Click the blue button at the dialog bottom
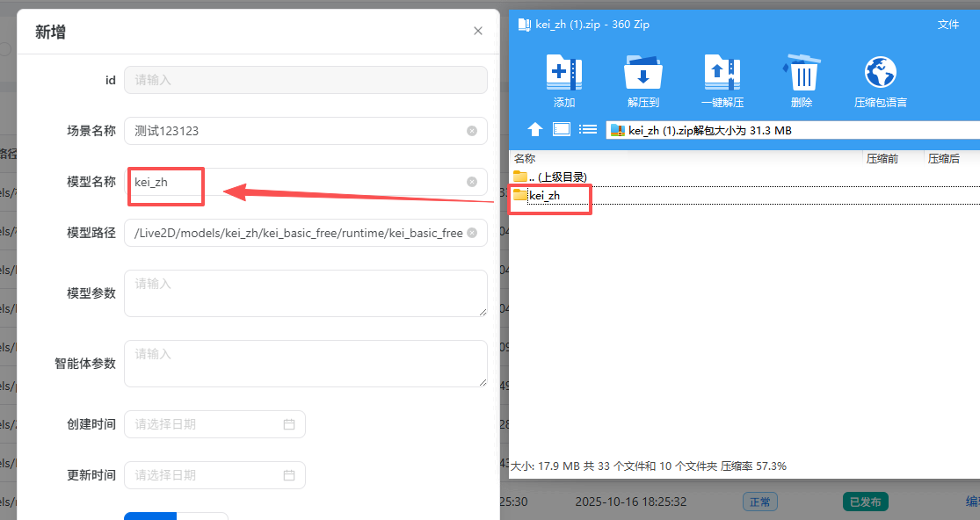Screen dimensions: 980x520 [x=150, y=516]
